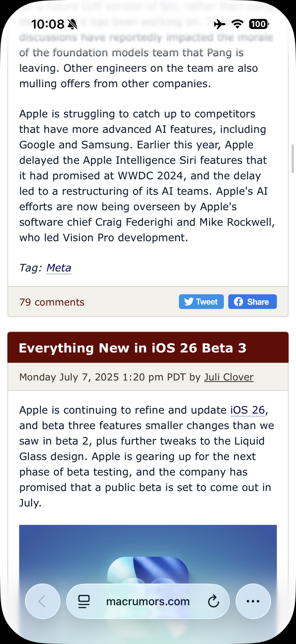Viewport: 296px width, 644px height.
Task: Open the Meta tag link
Action: coord(59,268)
